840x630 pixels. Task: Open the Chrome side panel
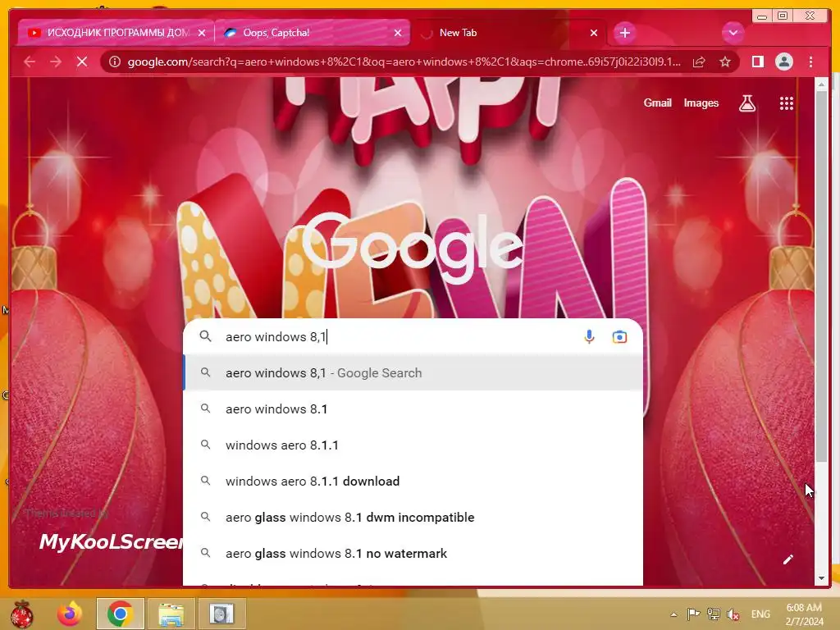[757, 62]
